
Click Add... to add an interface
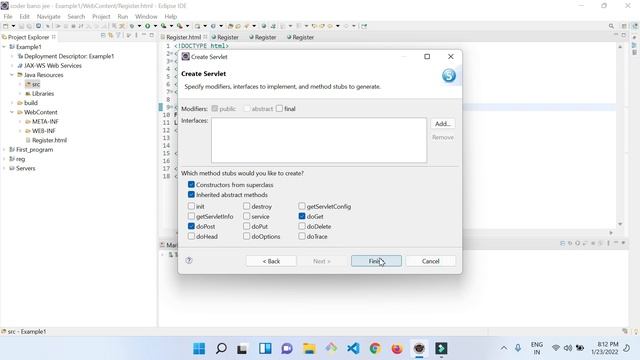tap(442, 124)
